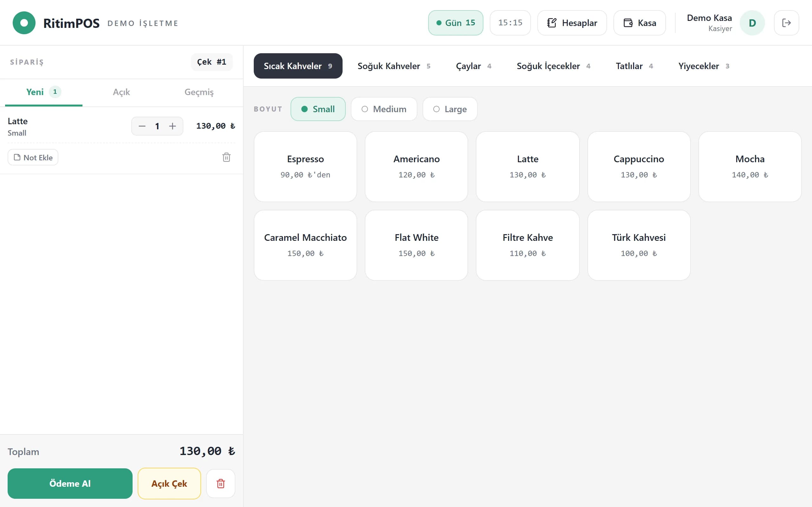This screenshot has height=507, width=812.
Task: Select the Small size option
Action: pyautogui.click(x=318, y=109)
